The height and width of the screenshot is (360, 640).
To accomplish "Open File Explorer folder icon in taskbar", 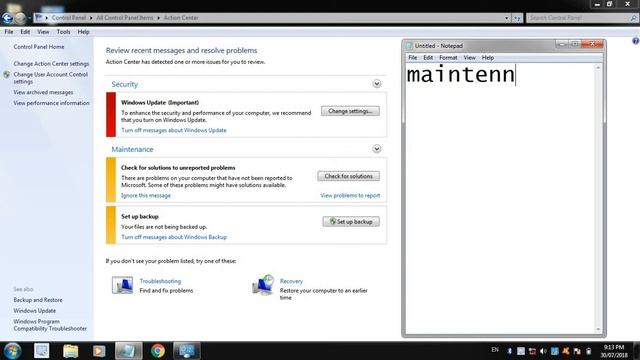I will [71, 351].
